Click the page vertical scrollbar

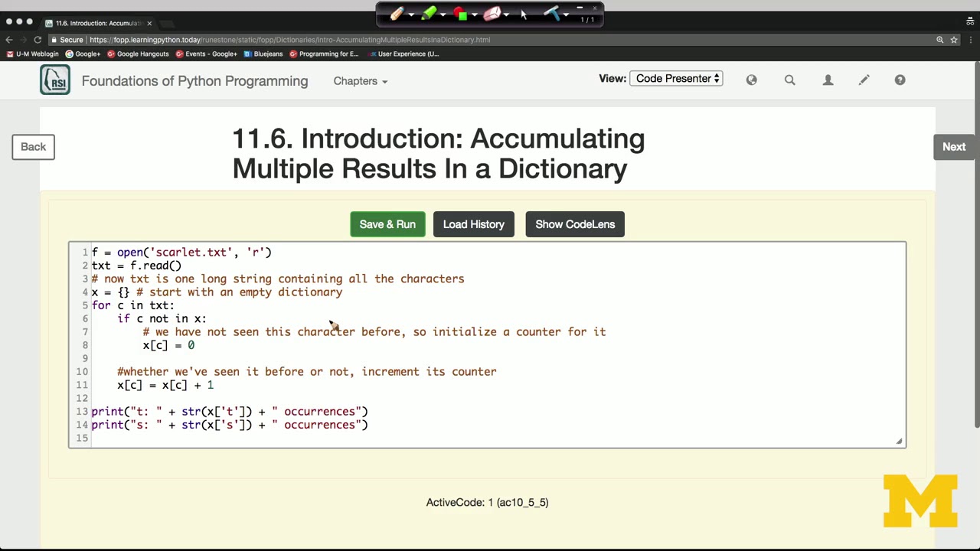[x=976, y=245]
